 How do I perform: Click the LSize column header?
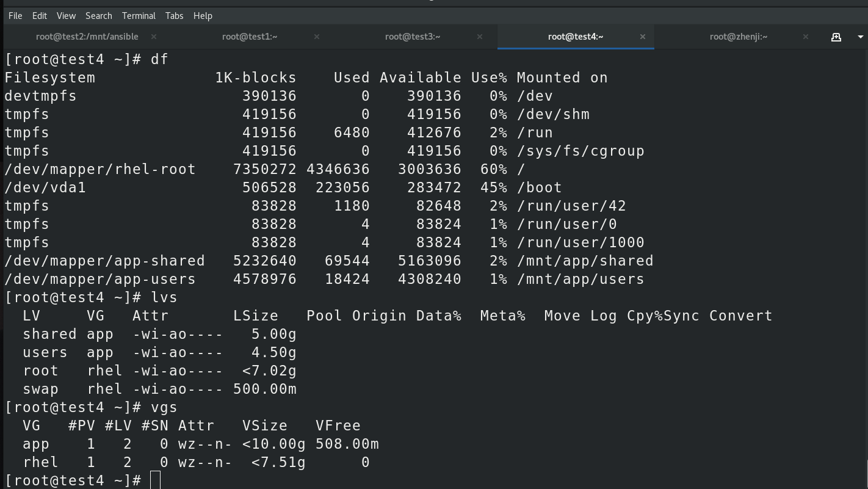point(256,316)
